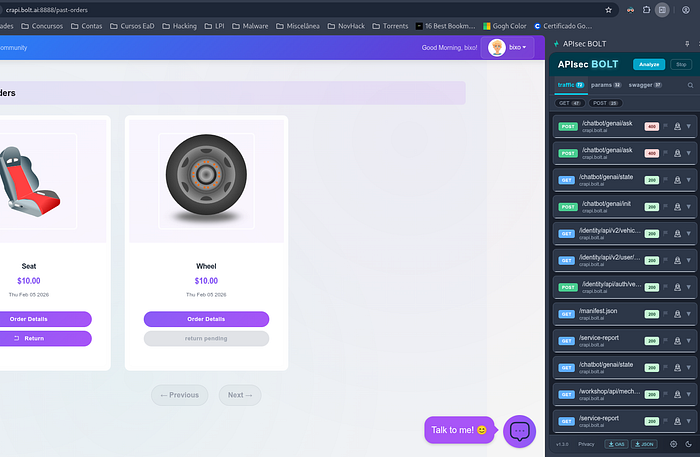This screenshot has width=700, height=457.
Task: Expand the /workshop/api/mech... request row
Action: [x=689, y=394]
